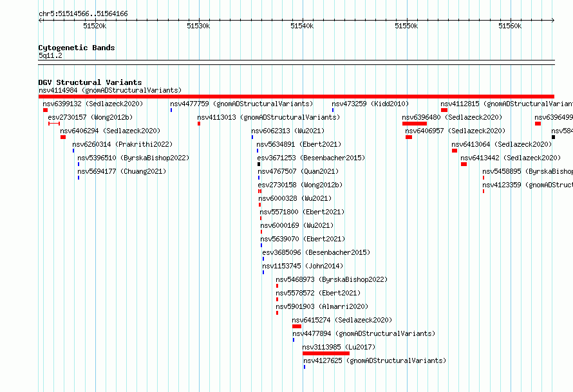This screenshot has height=392, width=573.
Task: Select the red nsv6406957 variant bar
Action: point(409,137)
